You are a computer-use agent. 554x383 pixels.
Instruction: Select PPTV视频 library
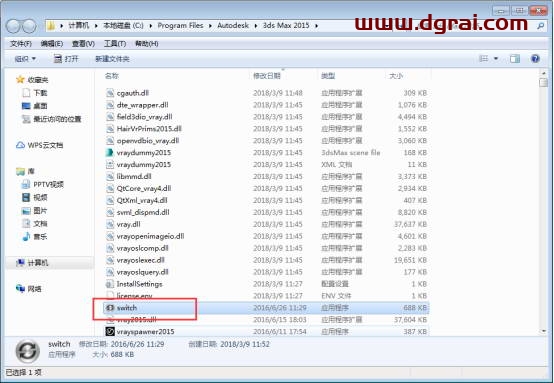[x=48, y=184]
